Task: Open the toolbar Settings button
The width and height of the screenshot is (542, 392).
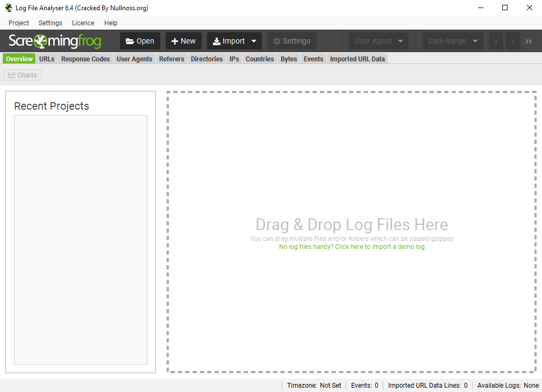Action: (292, 41)
